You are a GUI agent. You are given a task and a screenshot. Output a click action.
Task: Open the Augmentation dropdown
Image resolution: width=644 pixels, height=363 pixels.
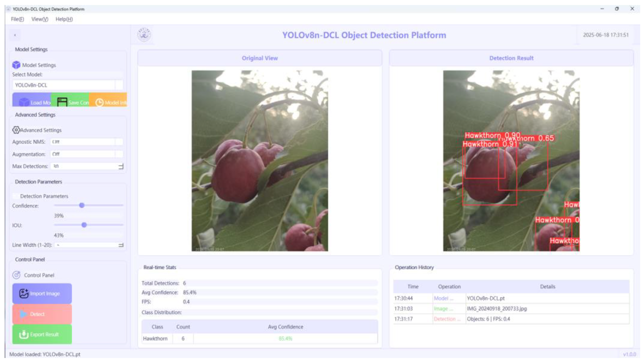tap(86, 154)
